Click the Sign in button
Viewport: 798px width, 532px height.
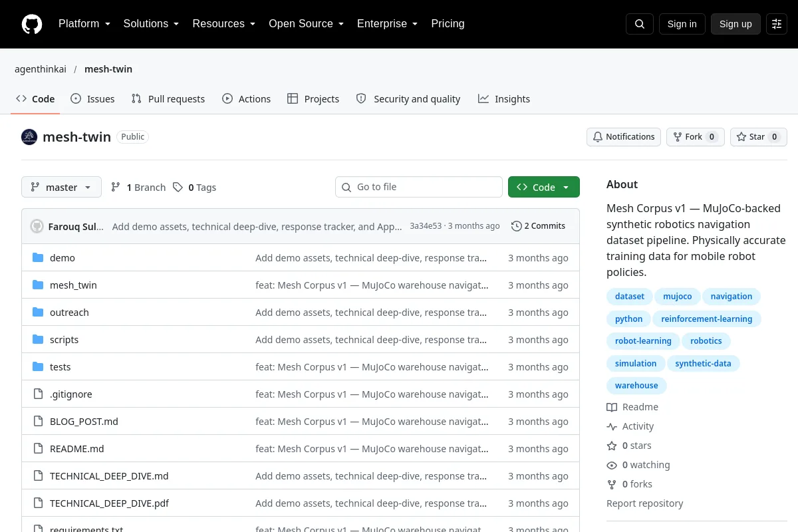[682, 24]
